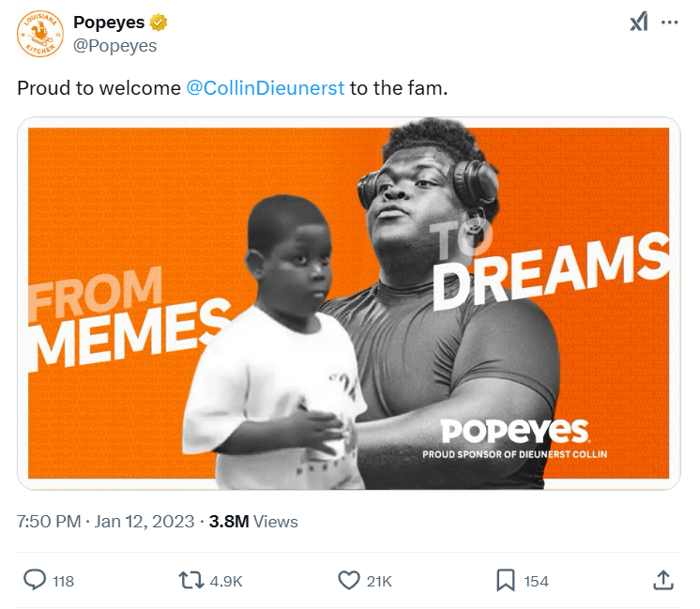The width and height of the screenshot is (700, 609).
Task: Bookmark this Popeyes tweet
Action: point(506,581)
